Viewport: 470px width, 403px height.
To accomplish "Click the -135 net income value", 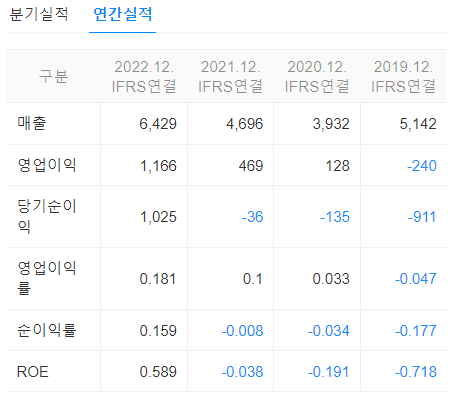I will pos(335,217).
